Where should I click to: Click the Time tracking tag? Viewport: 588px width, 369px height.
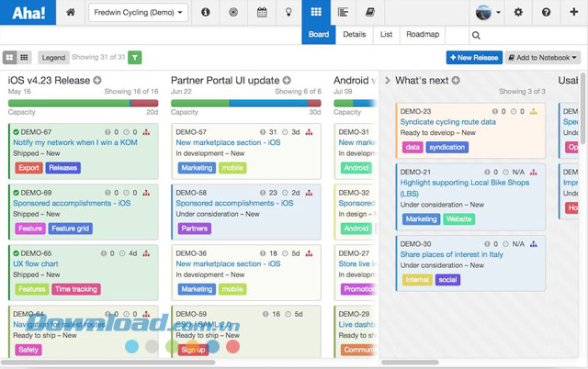(76, 289)
